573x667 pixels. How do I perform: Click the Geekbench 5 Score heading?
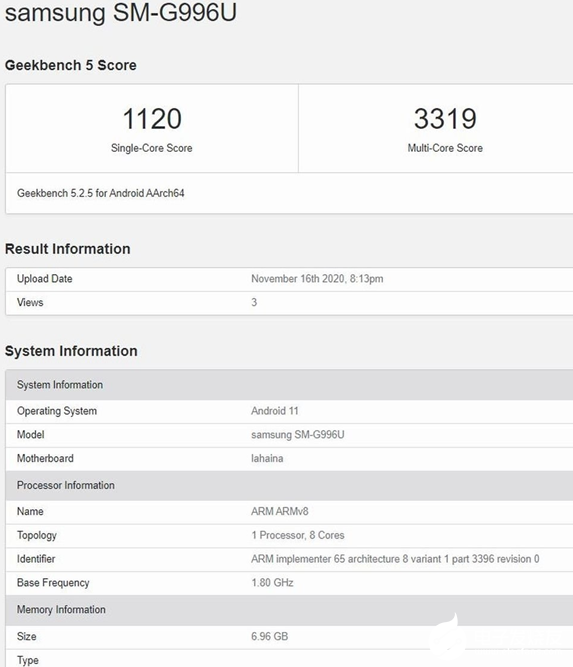click(x=71, y=65)
